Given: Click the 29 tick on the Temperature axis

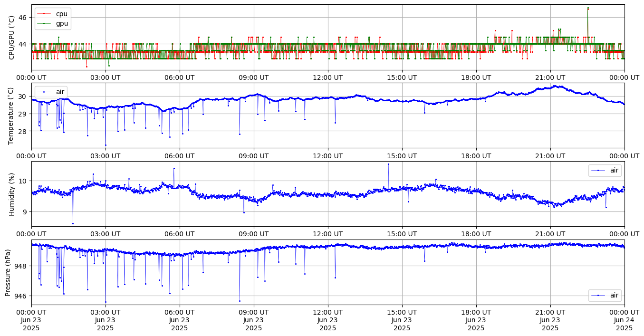Looking at the screenshot, I should [x=24, y=114].
